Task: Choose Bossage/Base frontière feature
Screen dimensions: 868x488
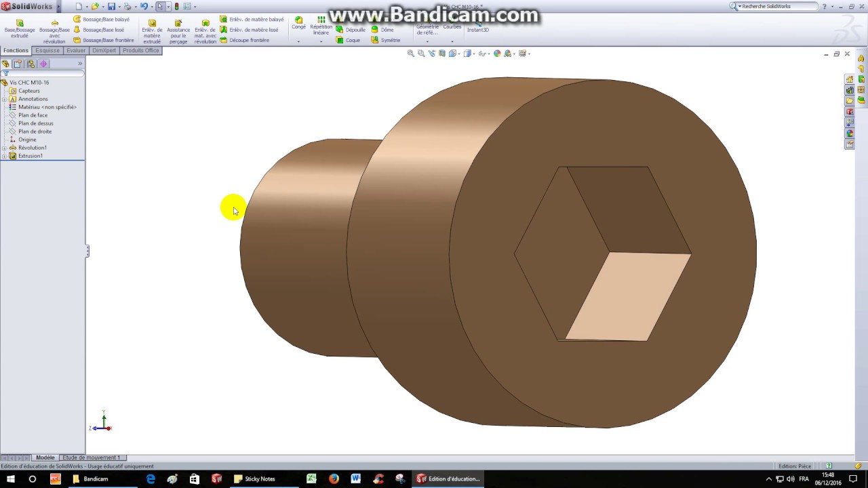Action: (104, 40)
